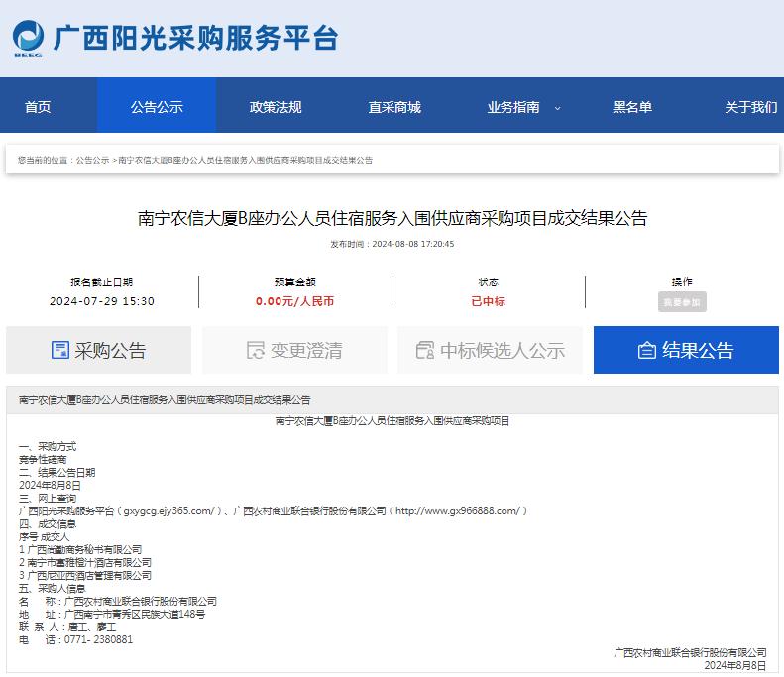Click the heading 一、采购方式
The width and height of the screenshot is (784, 677).
pyautogui.click(x=48, y=446)
